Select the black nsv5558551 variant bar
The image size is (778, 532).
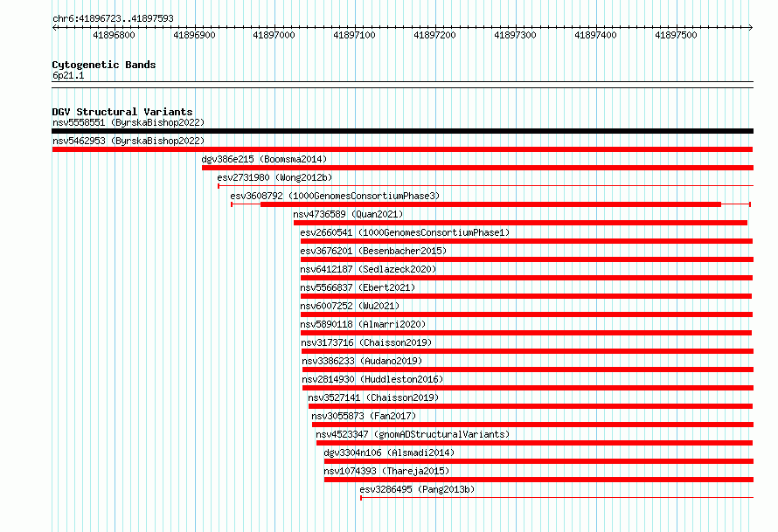(x=402, y=131)
